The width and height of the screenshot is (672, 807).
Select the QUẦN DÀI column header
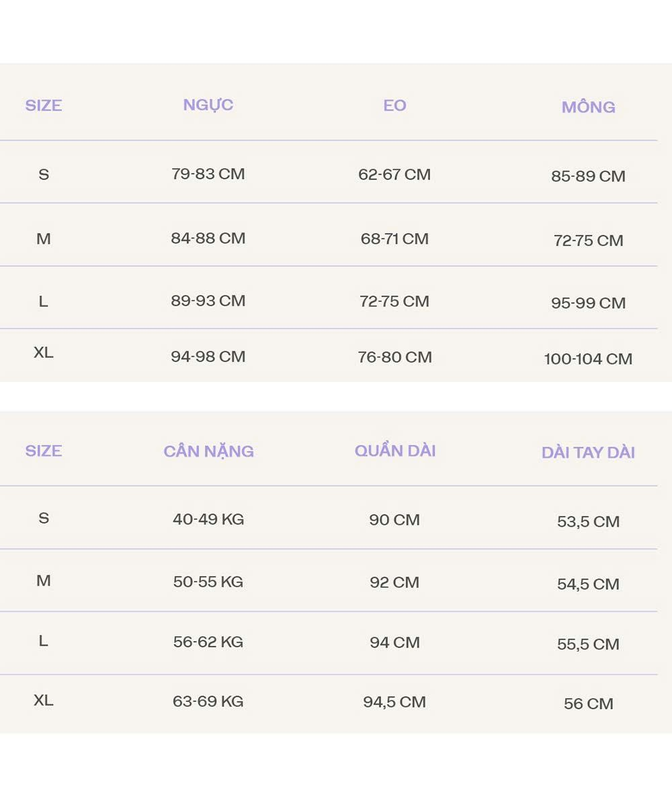point(395,451)
